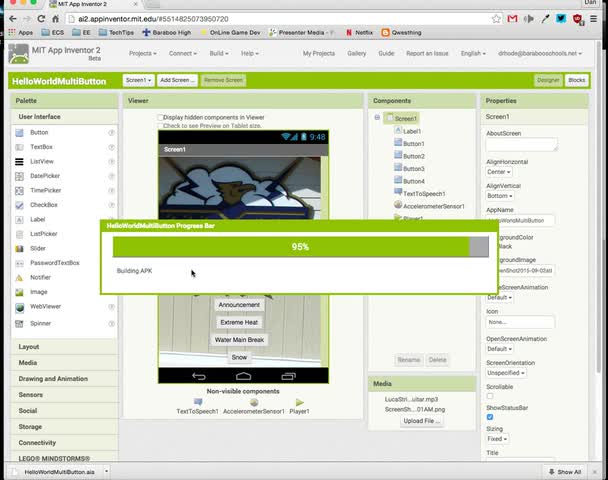
Task: Click Show All downloads button
Action: point(565,472)
